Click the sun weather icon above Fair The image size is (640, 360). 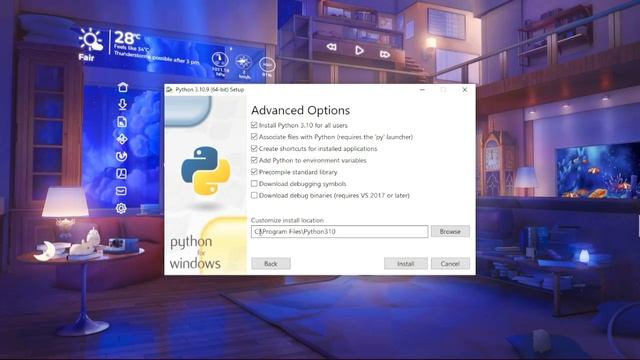pyautogui.click(x=91, y=40)
